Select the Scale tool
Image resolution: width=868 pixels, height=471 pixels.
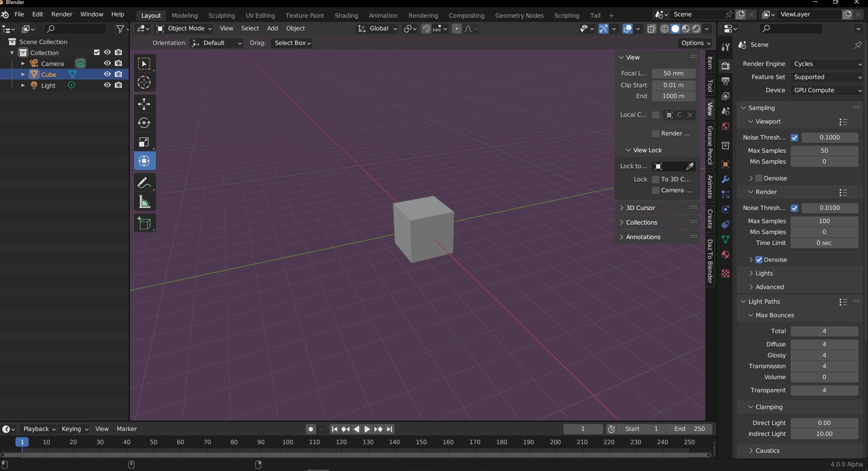(145, 142)
